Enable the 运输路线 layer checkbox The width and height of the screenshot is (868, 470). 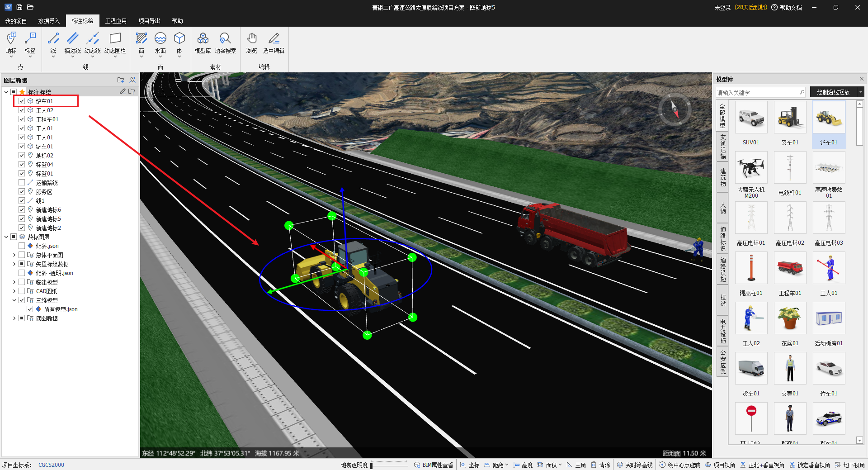click(22, 183)
